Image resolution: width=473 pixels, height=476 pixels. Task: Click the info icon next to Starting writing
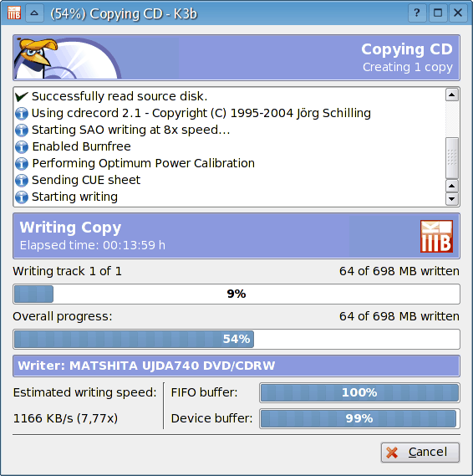22,197
